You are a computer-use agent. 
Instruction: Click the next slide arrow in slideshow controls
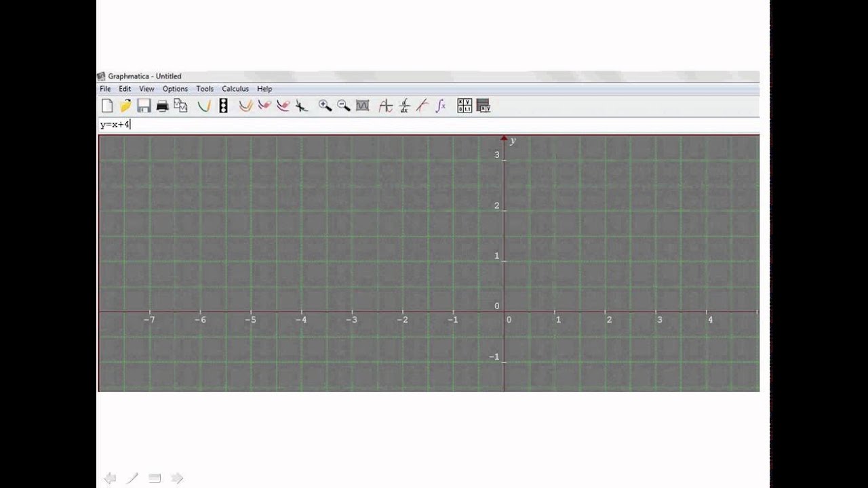pyautogui.click(x=177, y=479)
